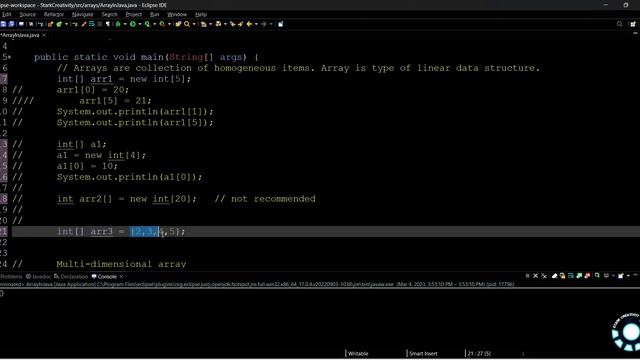The height and width of the screenshot is (360, 640).
Task: Click the 21 : 27 cursor position status field
Action: pos(479,353)
